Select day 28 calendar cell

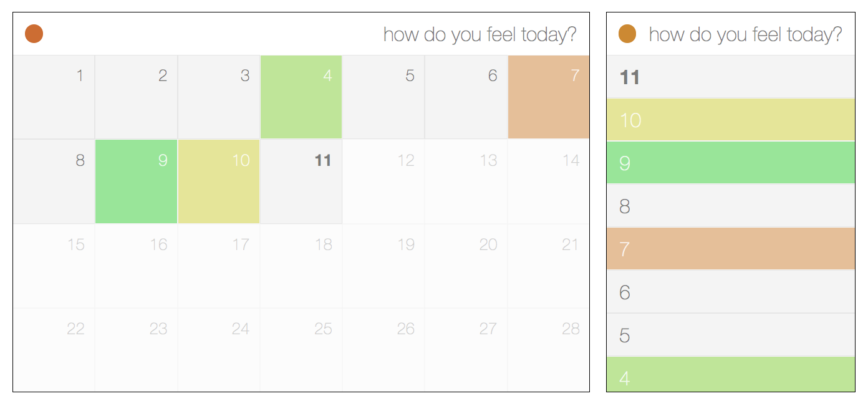549,350
